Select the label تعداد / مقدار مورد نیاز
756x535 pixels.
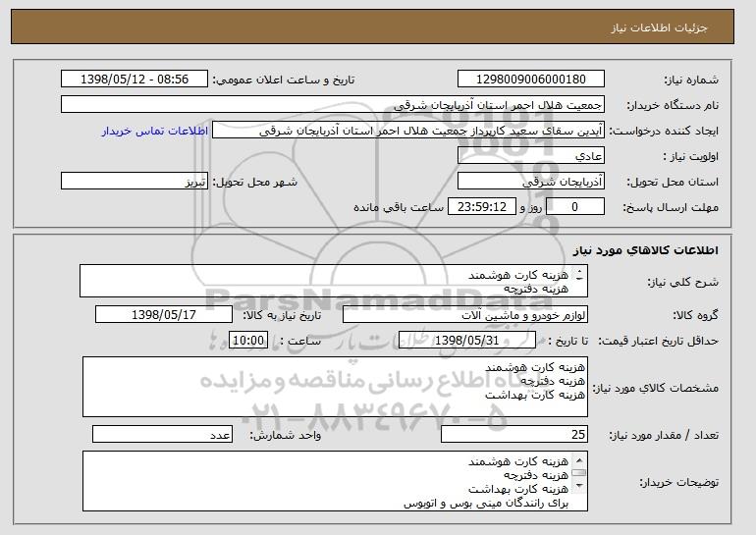(x=664, y=435)
